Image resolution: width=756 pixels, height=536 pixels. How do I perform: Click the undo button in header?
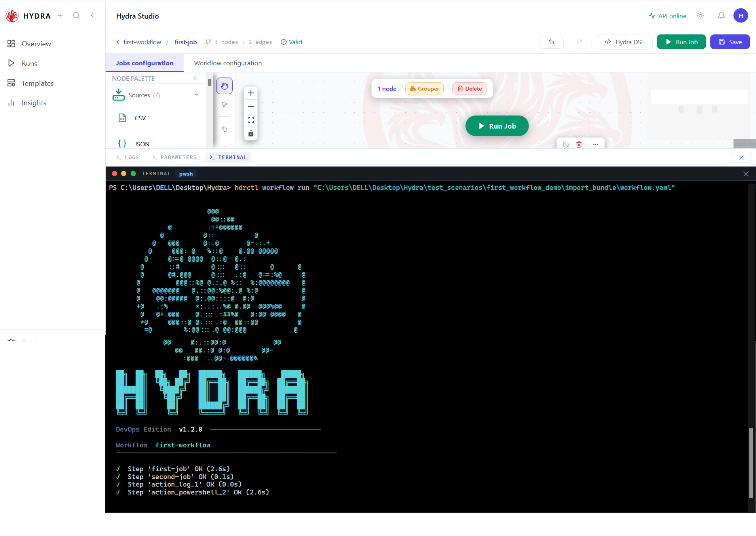pyautogui.click(x=551, y=42)
